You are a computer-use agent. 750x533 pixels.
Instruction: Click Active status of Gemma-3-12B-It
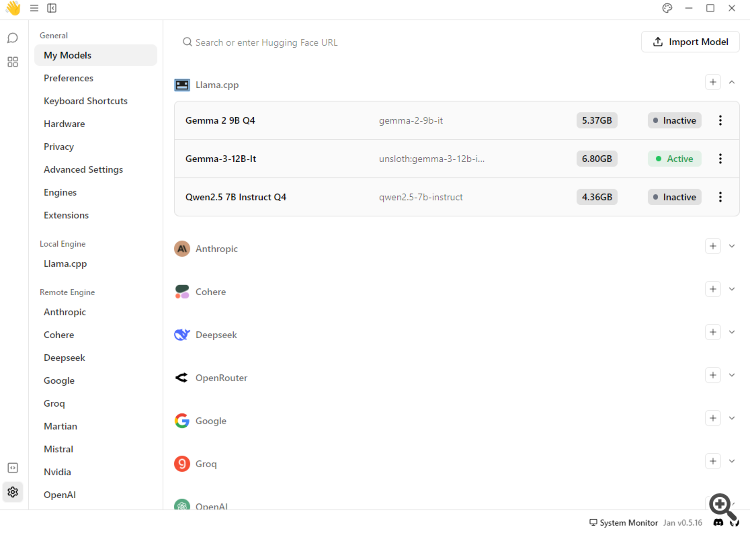[675, 159]
